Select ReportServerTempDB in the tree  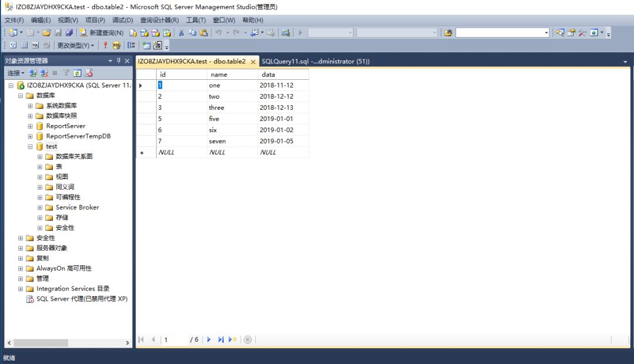78,136
